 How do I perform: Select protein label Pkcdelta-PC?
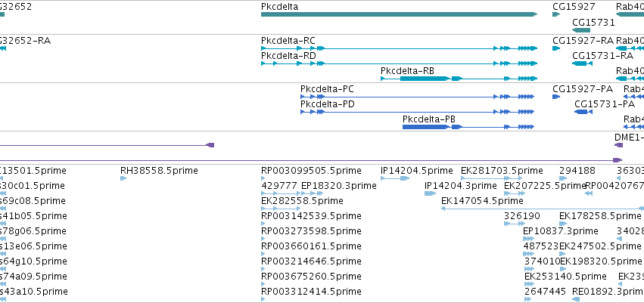click(x=327, y=89)
